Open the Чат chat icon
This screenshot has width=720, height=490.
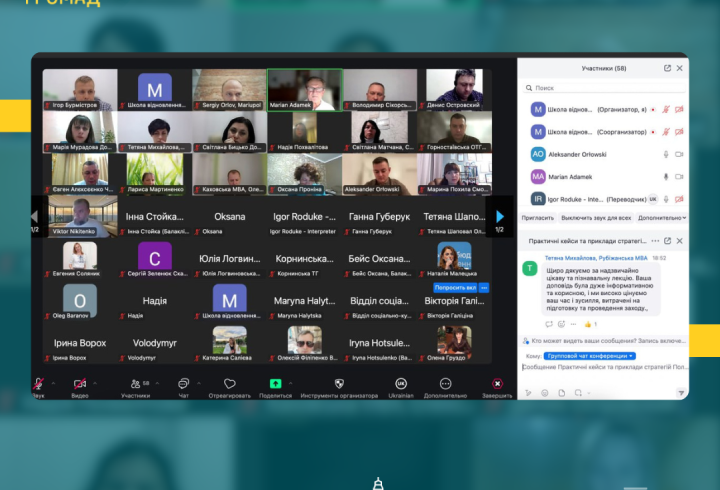(183, 383)
